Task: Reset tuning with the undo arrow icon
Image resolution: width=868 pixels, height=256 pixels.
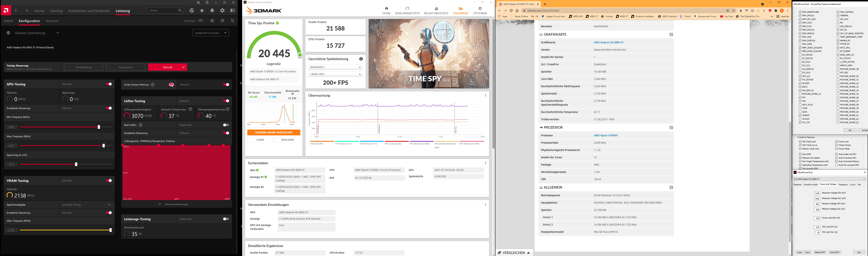Action: pos(232,20)
